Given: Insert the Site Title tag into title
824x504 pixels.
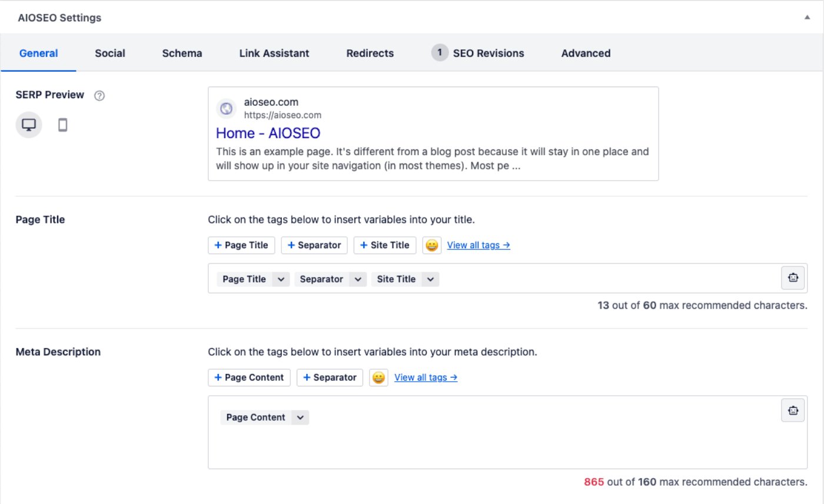Looking at the screenshot, I should 385,245.
